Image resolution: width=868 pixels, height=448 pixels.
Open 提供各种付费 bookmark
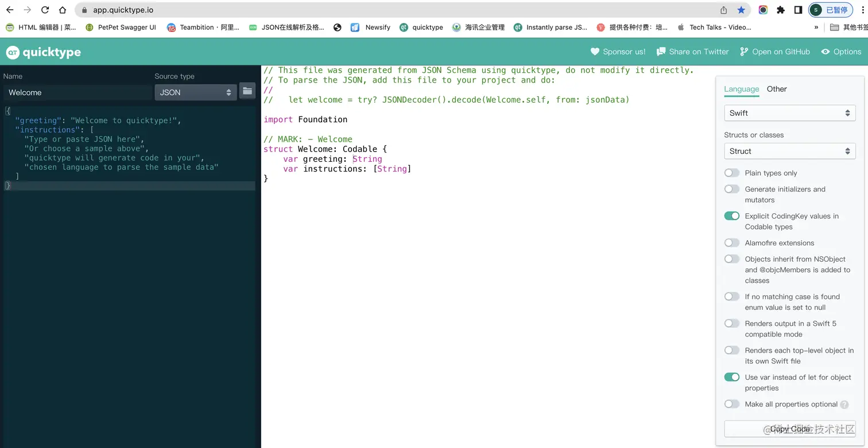[632, 27]
